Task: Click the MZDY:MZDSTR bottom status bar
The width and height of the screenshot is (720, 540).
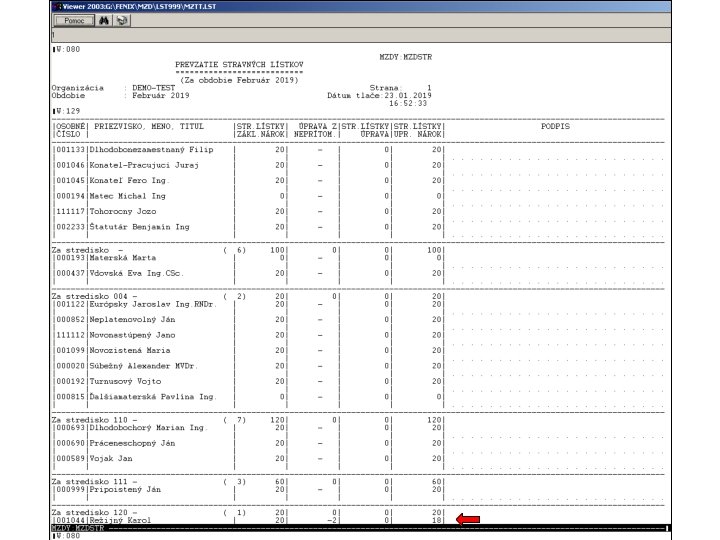Action: (x=360, y=528)
